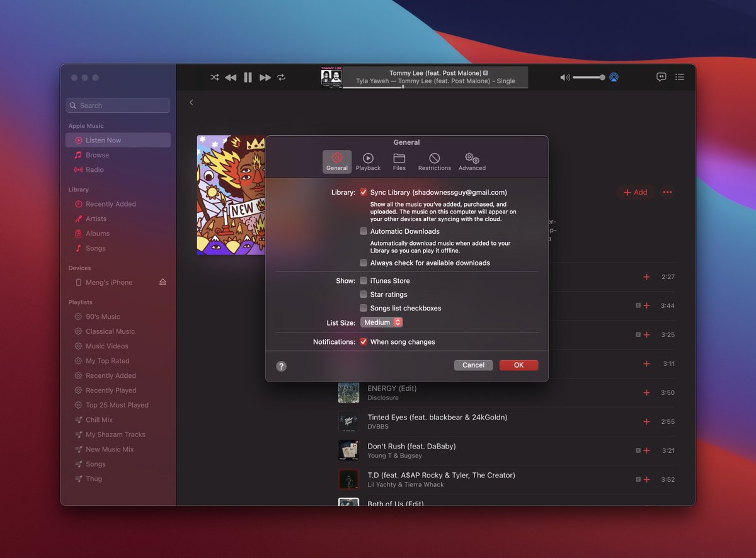Pause the current song

click(x=248, y=77)
